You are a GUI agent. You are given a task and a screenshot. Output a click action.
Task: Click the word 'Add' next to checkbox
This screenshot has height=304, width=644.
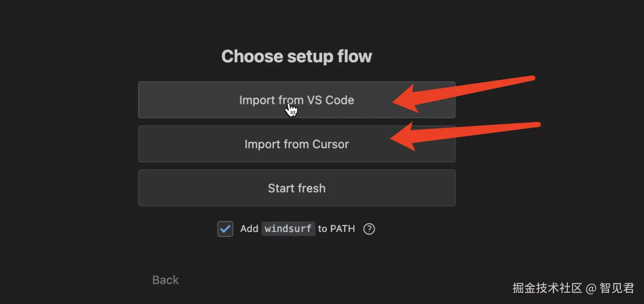tap(249, 229)
